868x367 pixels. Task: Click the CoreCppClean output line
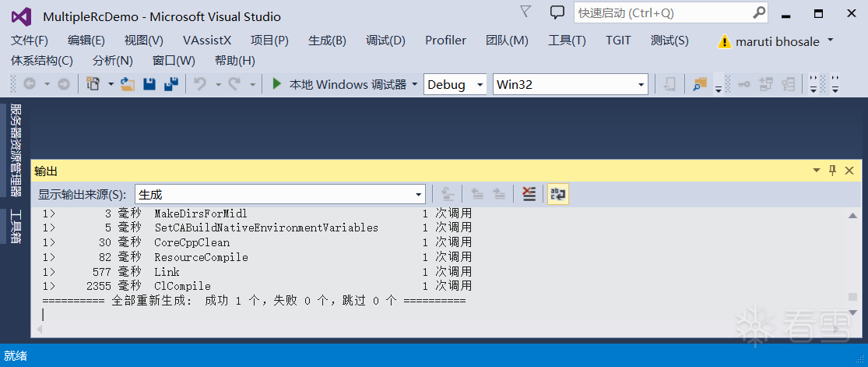click(x=258, y=243)
